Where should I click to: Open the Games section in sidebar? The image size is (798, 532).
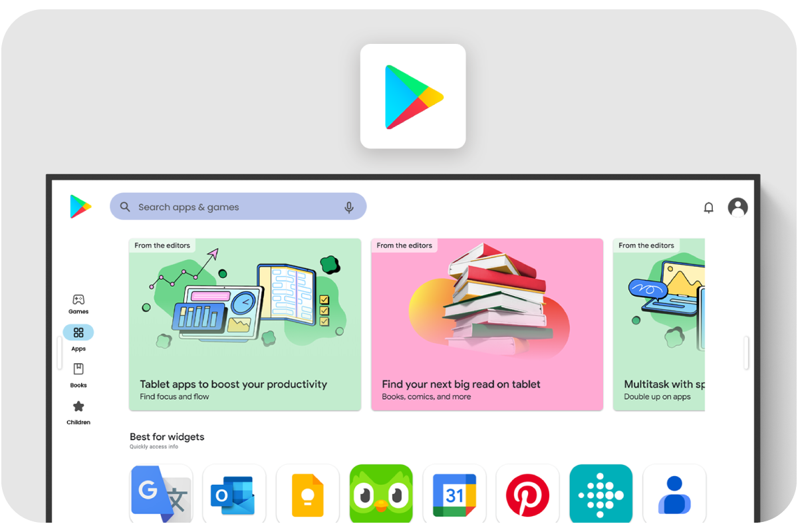pos(78,304)
